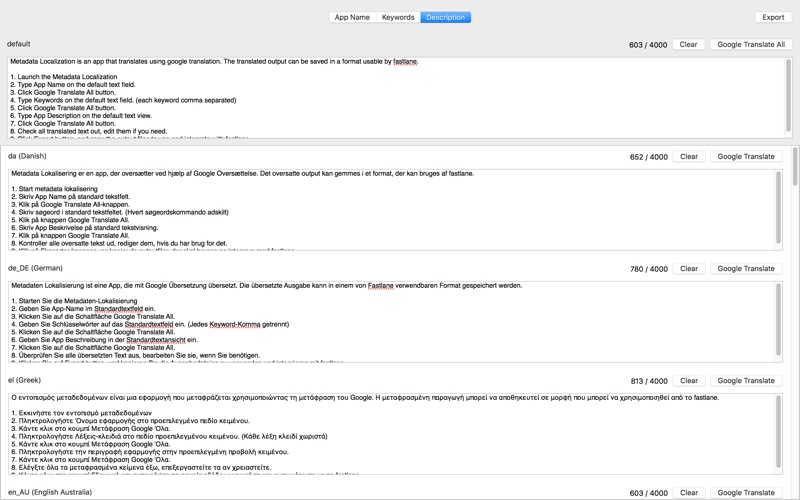Click the 'default' section label
Screen dimensions: 800x500
[x=19, y=44]
